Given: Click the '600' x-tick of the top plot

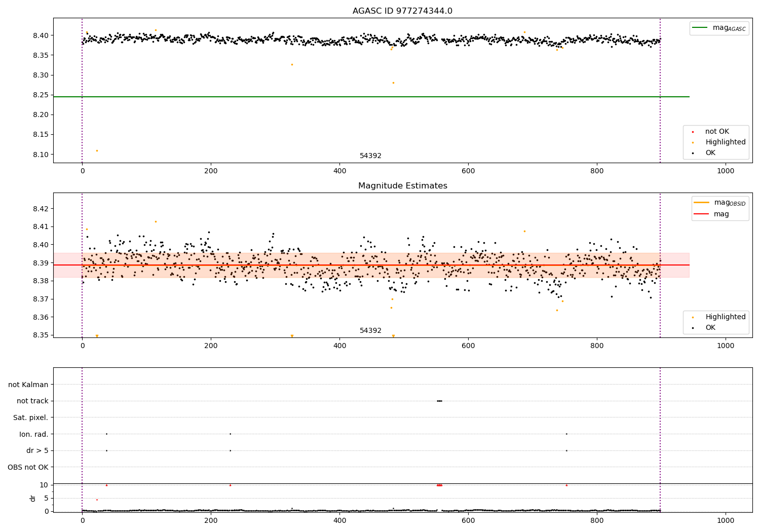Looking at the screenshot, I should click(468, 171).
